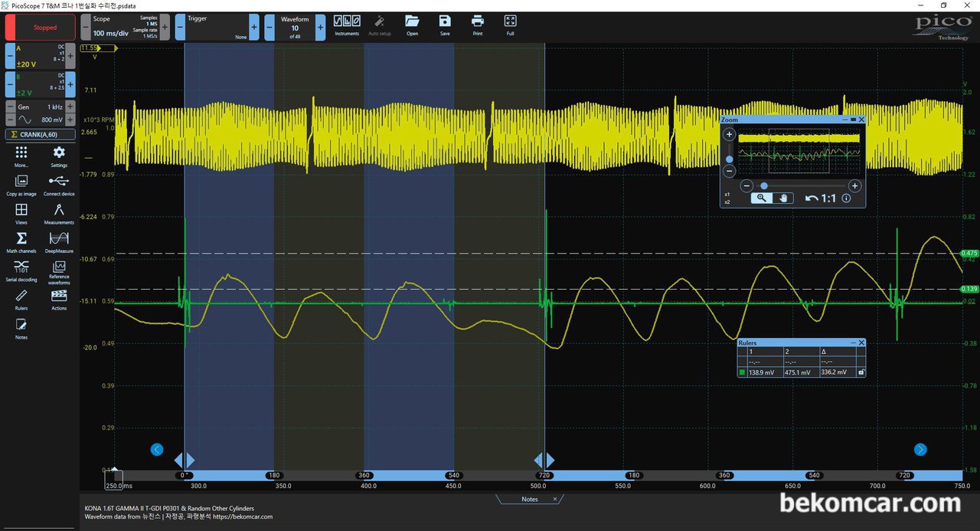Open the Views layout tool
The height and width of the screenshot is (531, 980).
click(x=21, y=213)
